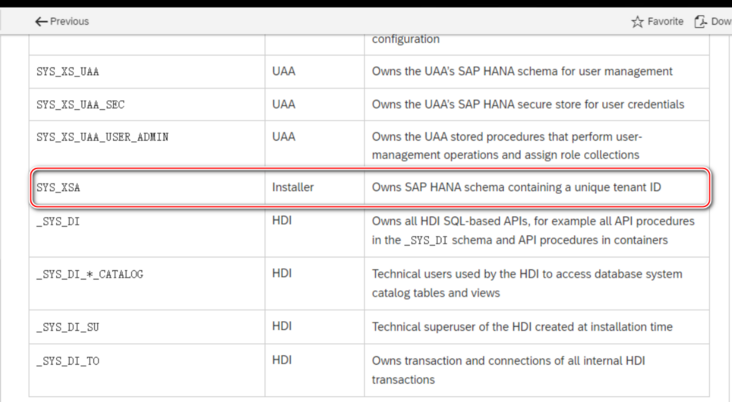This screenshot has width=732, height=402.
Task: Select the _SYS_DI_TO user name
Action: [67, 361]
